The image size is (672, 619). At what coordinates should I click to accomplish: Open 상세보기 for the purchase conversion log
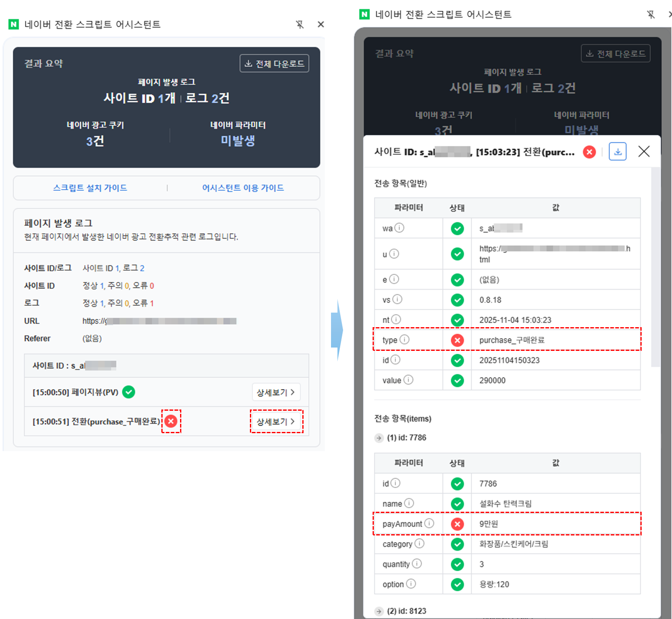click(x=276, y=422)
